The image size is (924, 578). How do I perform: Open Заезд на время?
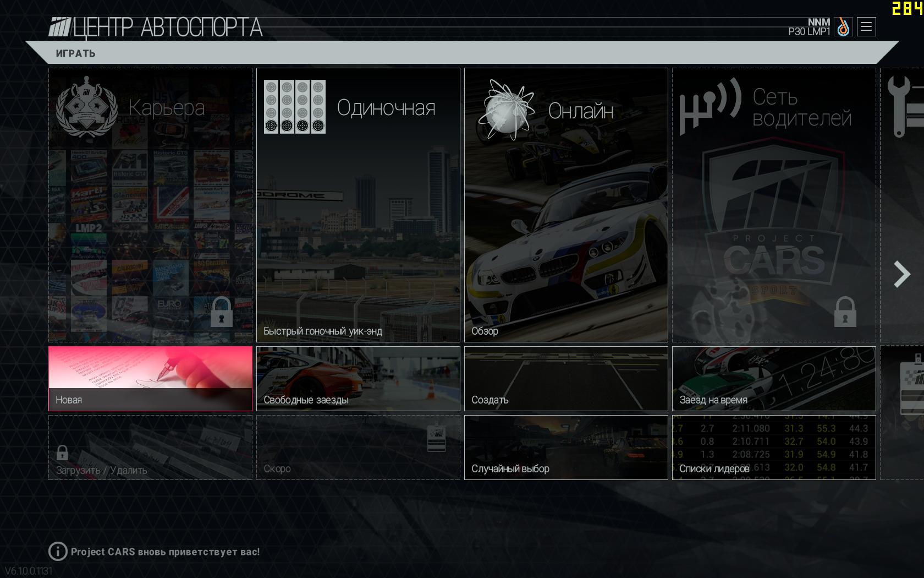click(774, 379)
